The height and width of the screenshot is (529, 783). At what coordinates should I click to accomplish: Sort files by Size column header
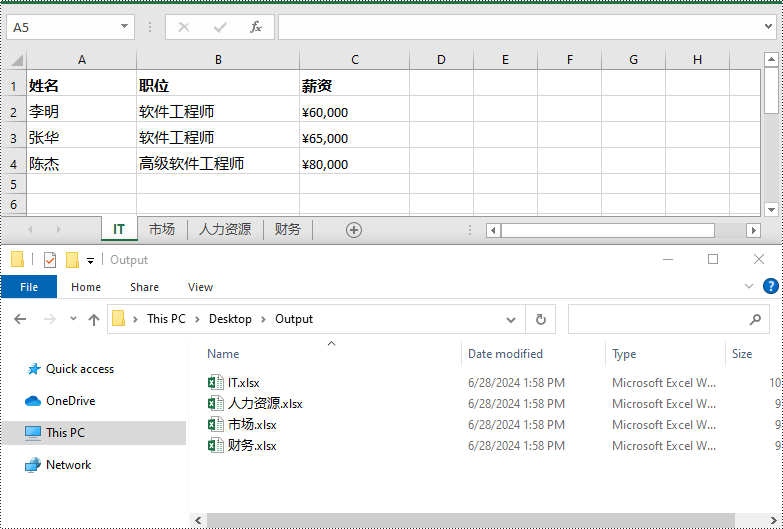pyautogui.click(x=742, y=354)
